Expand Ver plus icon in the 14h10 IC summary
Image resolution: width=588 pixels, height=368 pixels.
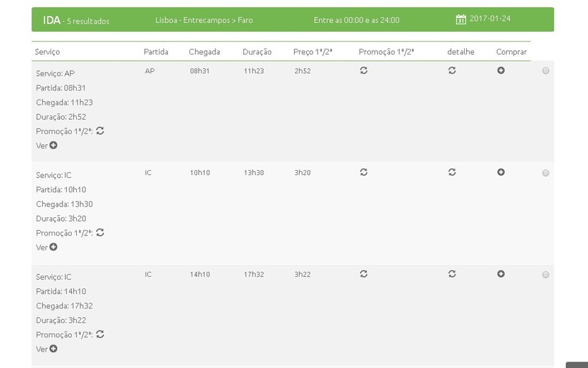point(53,349)
